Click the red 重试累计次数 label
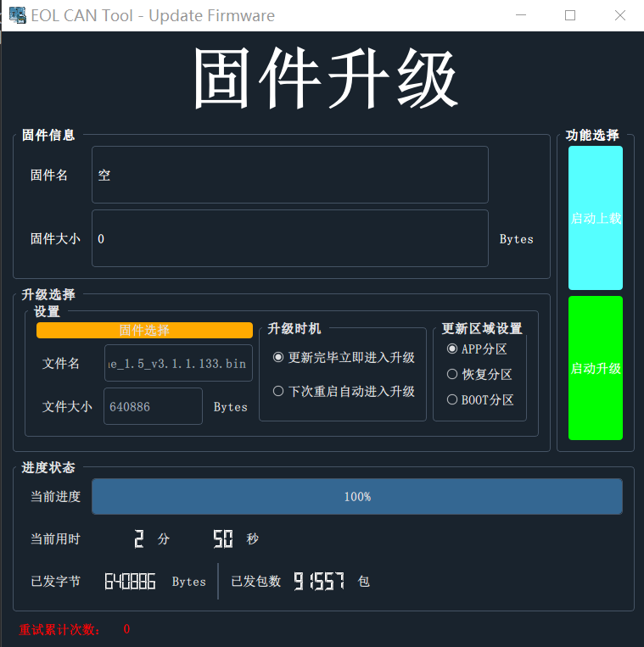 coord(59,630)
